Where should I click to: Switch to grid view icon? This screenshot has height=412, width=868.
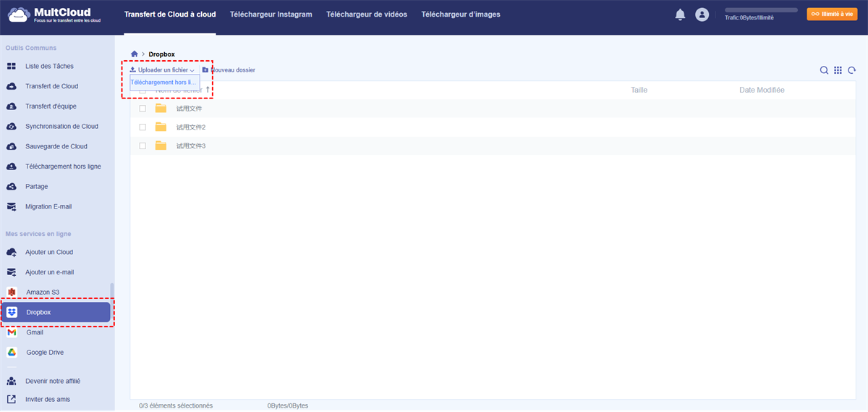coord(838,70)
